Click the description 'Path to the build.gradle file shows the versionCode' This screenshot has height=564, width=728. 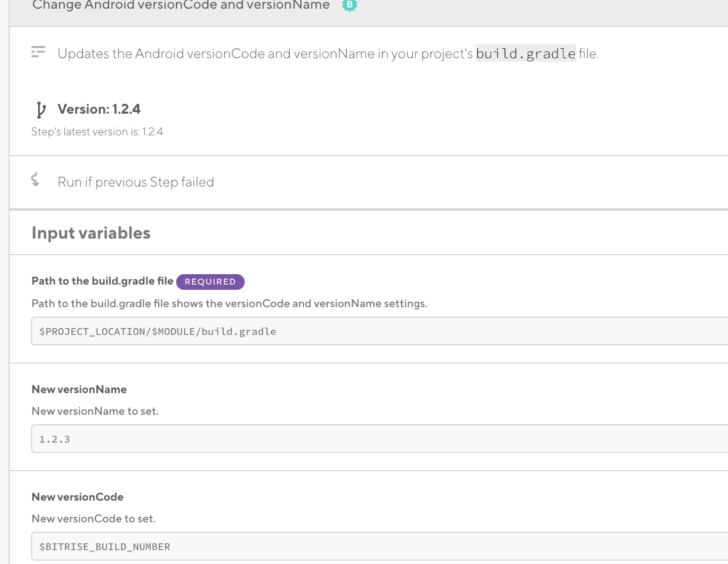tap(229, 303)
